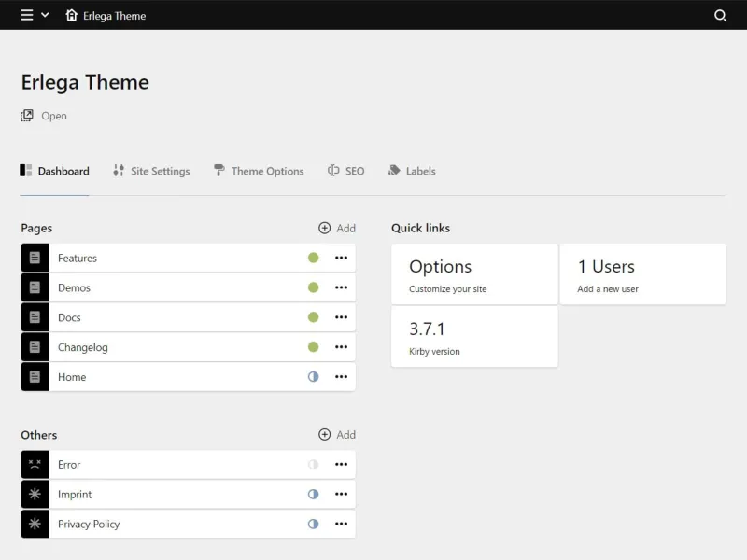This screenshot has height=560, width=747.
Task: Click Add in the Pages section
Action: 335,228
